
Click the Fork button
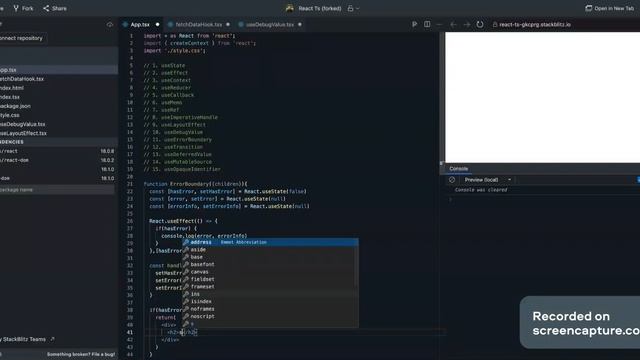[x=23, y=8]
